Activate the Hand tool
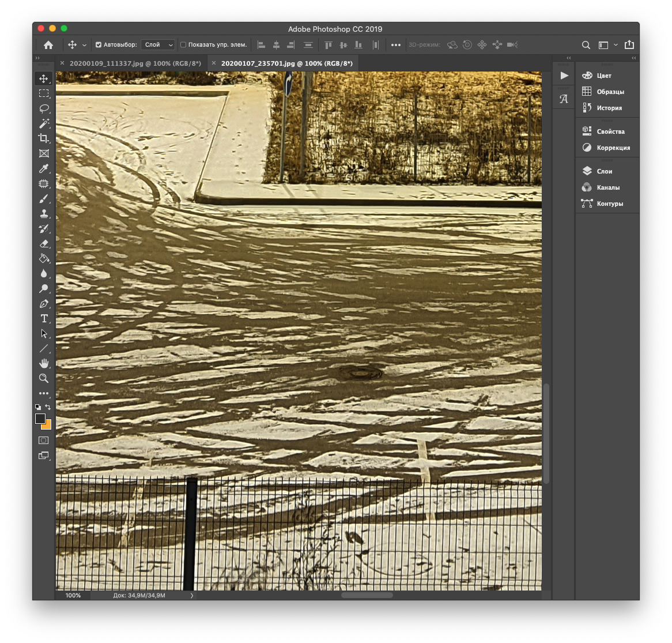 [44, 363]
